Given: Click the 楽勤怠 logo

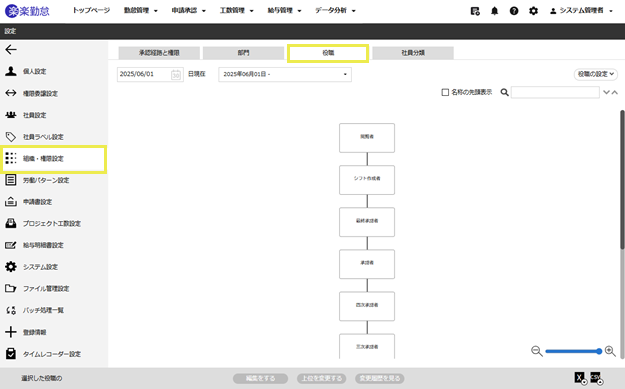Looking at the screenshot, I should click(x=27, y=11).
